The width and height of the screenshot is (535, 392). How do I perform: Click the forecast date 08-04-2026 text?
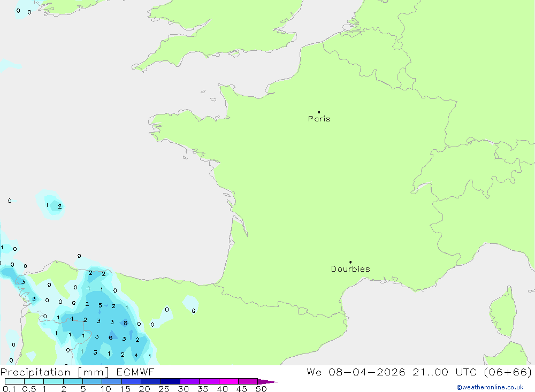click(367, 372)
